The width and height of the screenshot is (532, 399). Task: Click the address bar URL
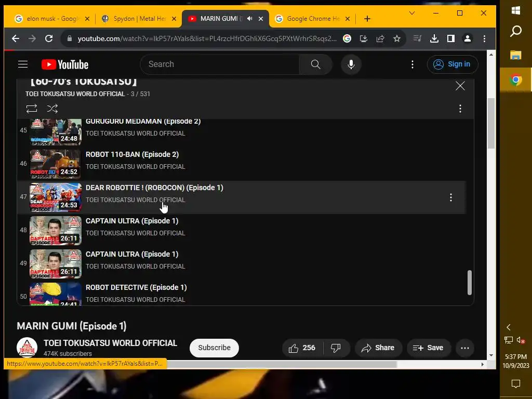207,38
